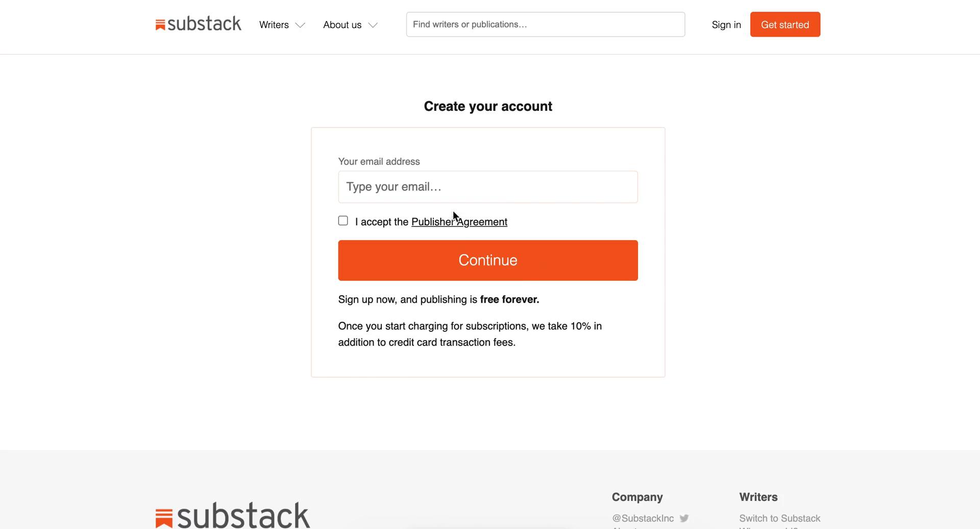980x529 pixels.
Task: Click the 'Your email address' label
Action: click(x=379, y=161)
